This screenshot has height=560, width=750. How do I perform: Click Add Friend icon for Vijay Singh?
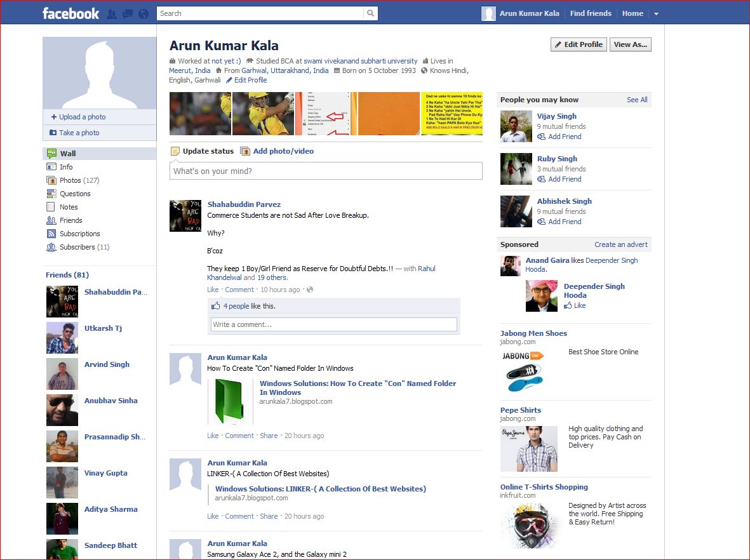pyautogui.click(x=542, y=137)
